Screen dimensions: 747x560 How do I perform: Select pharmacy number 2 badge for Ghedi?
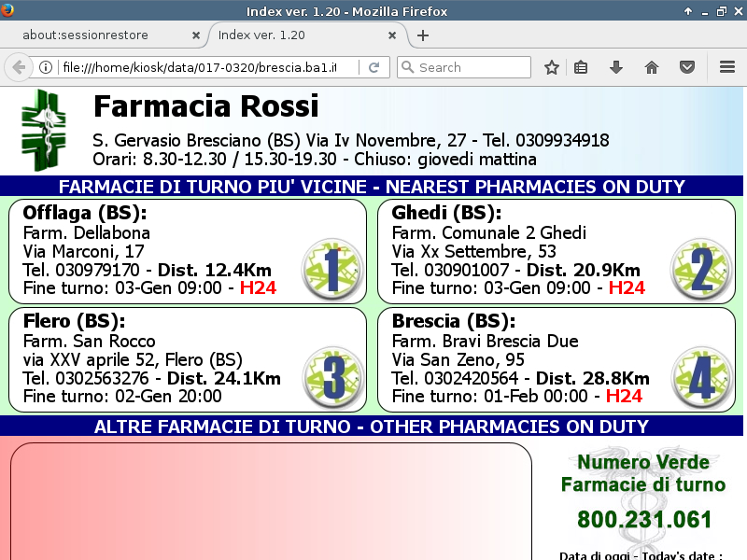(702, 269)
